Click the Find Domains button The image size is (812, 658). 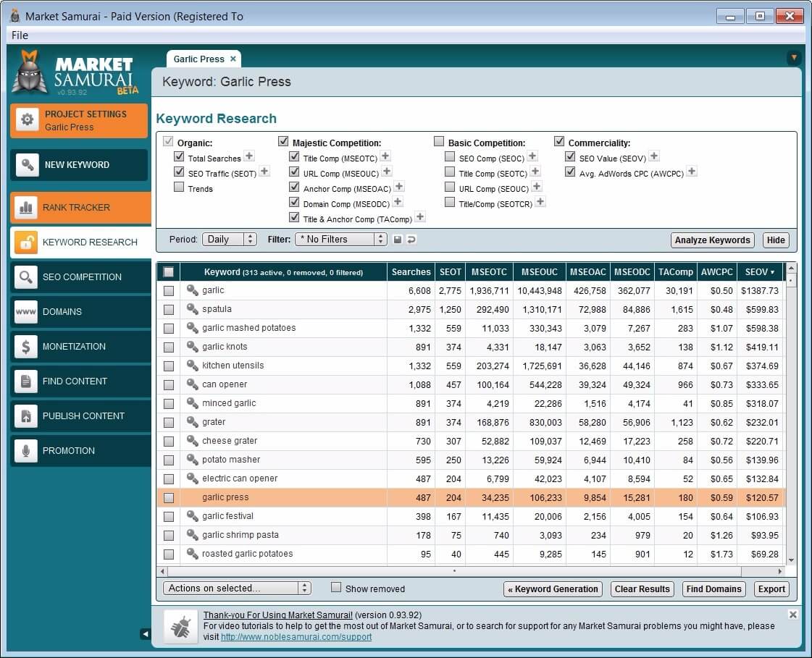713,589
